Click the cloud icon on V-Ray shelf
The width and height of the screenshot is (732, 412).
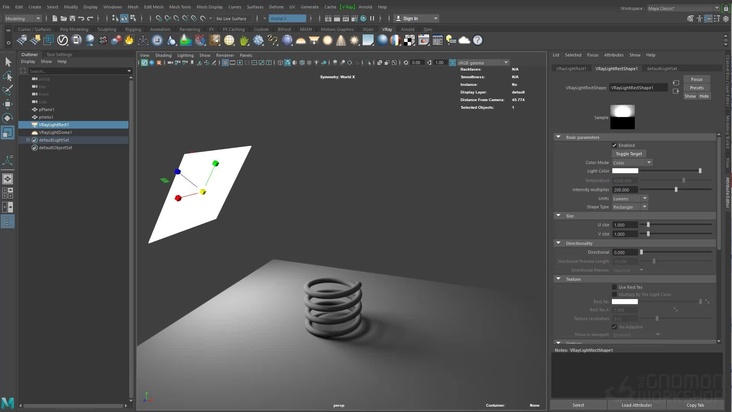click(x=464, y=40)
